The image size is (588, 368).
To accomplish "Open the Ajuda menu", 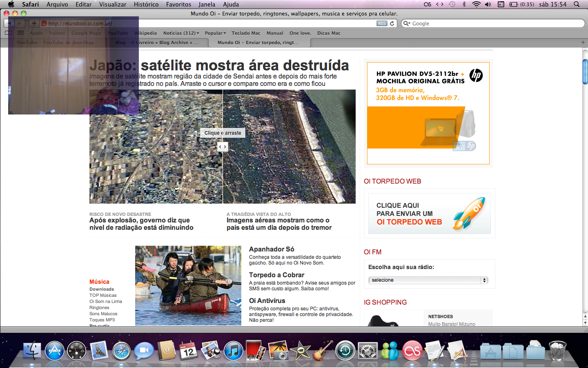I will [x=231, y=4].
